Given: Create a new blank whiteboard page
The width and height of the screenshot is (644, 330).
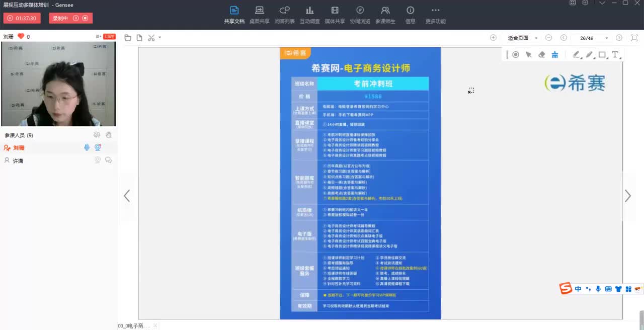Looking at the screenshot, I should coord(139,38).
